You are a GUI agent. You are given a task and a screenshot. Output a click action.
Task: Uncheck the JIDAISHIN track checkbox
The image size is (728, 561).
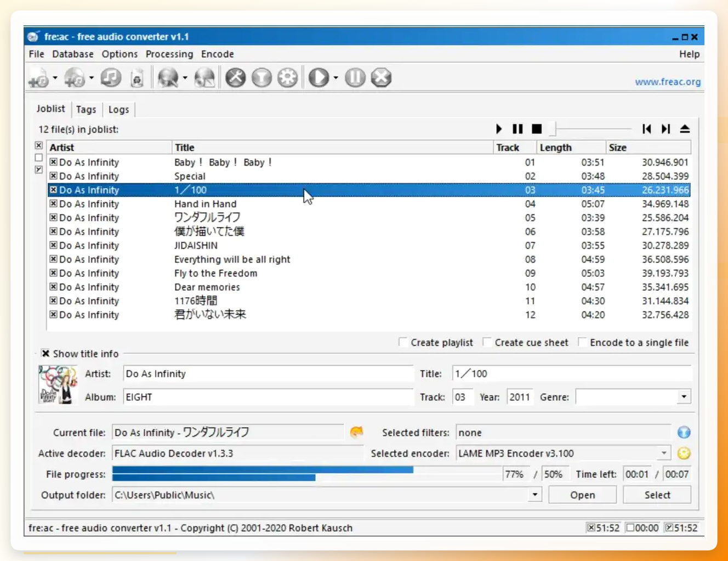53,245
